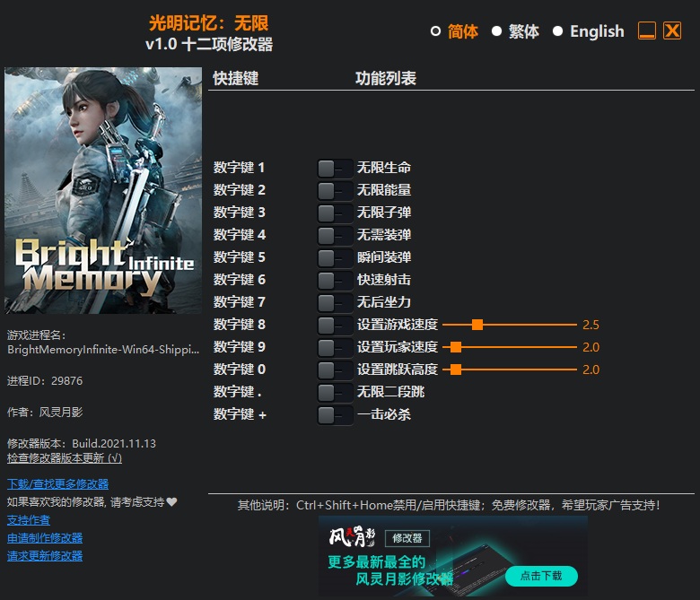The width and height of the screenshot is (700, 600).
Task: Click the orange X close icon
Action: (672, 30)
